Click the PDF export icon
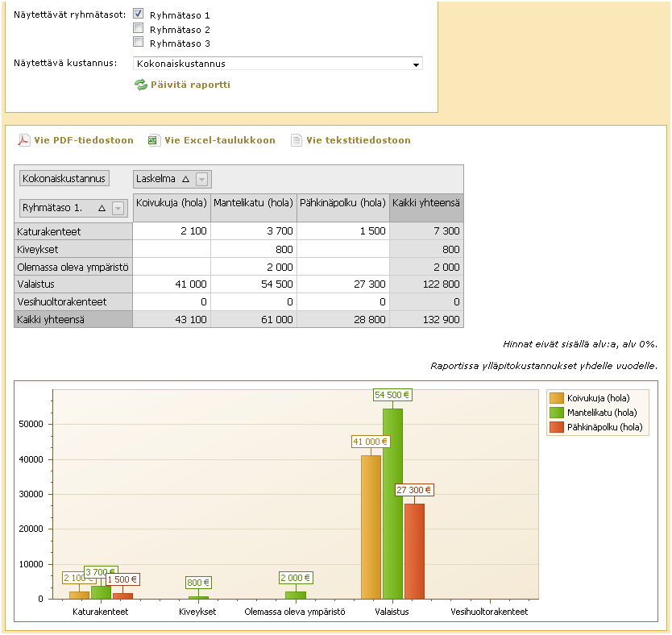This screenshot has width=672, height=635. click(24, 140)
